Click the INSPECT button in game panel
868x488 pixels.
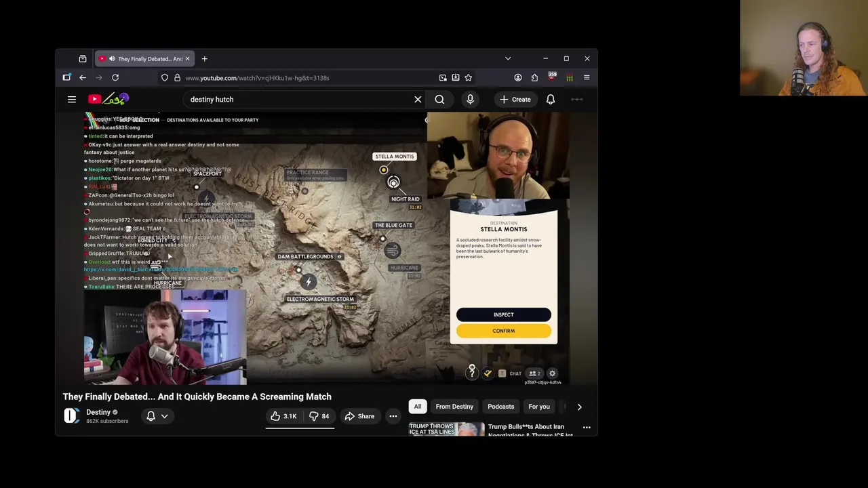coord(504,314)
